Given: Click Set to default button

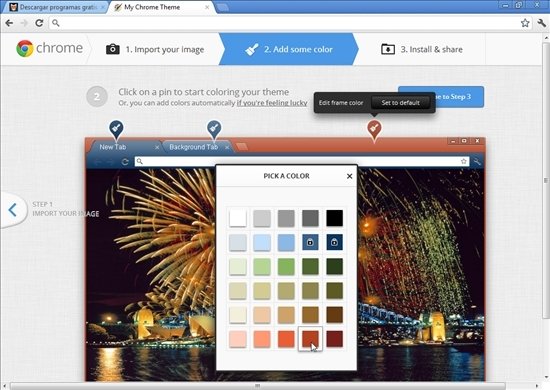Looking at the screenshot, I should (400, 103).
